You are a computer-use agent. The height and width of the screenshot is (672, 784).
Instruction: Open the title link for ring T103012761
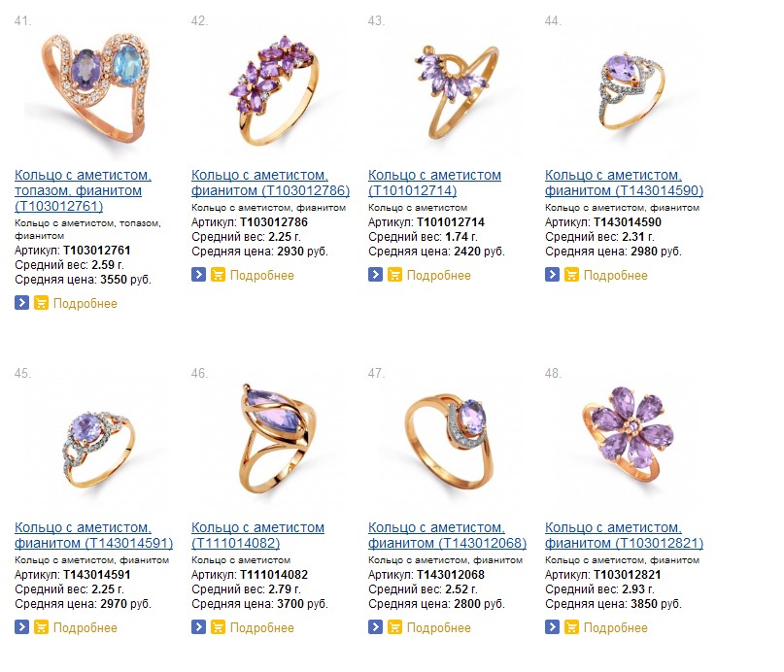click(x=83, y=190)
